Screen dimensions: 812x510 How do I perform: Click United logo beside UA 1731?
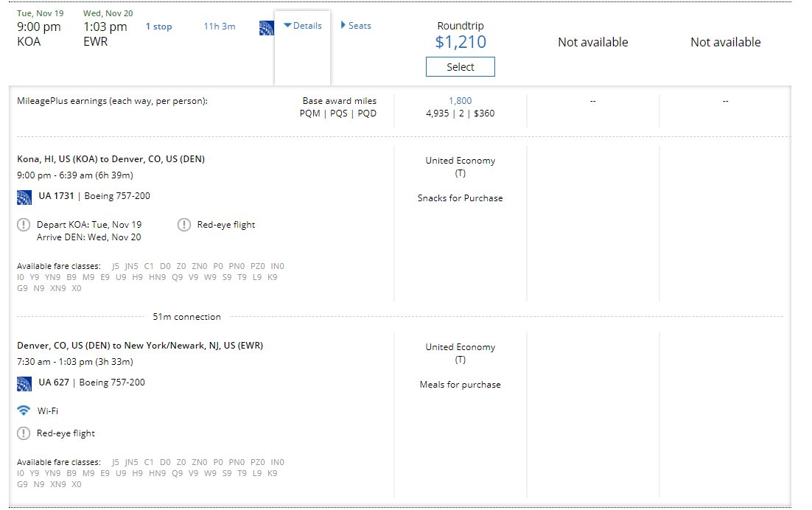click(x=24, y=198)
